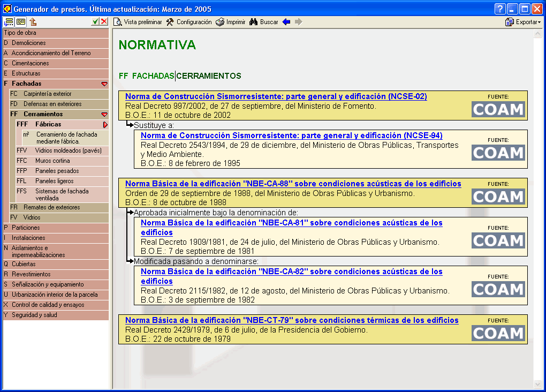Select FFV Vidrios moldeados (pavés)
Image resolution: width=546 pixels, height=392 pixels.
coord(62,150)
